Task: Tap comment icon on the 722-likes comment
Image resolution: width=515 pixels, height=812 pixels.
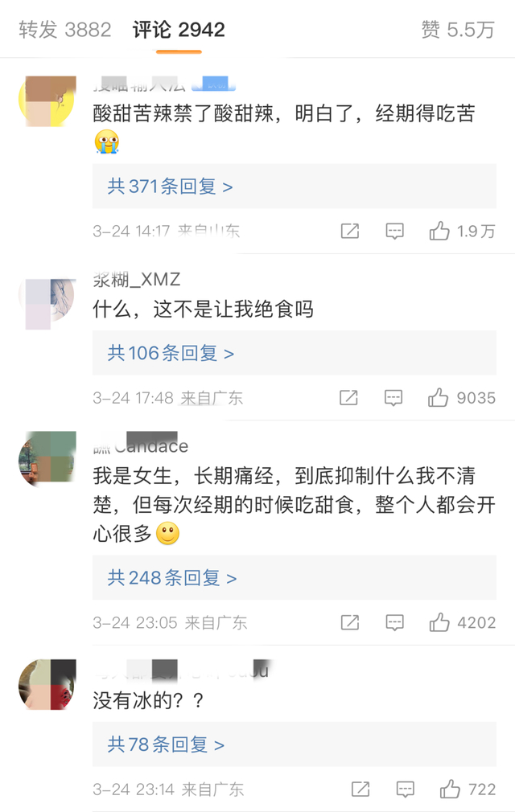Action: point(406,789)
